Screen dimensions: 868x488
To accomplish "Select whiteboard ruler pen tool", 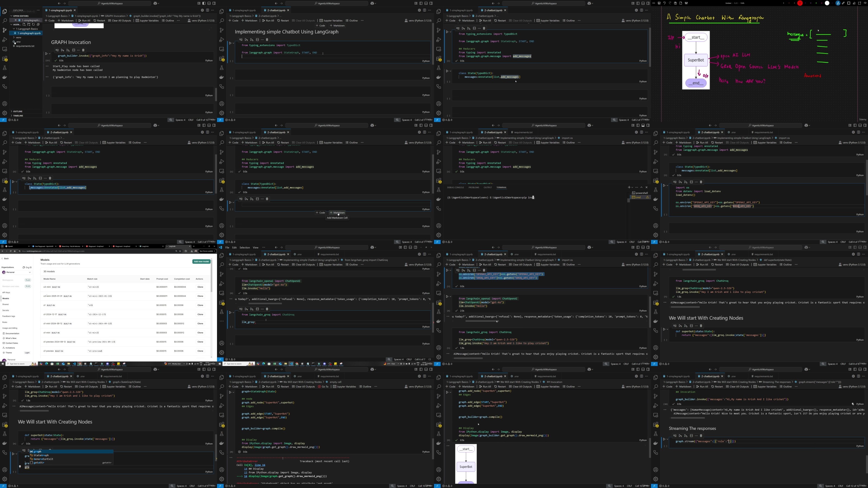I will (x=843, y=3).
